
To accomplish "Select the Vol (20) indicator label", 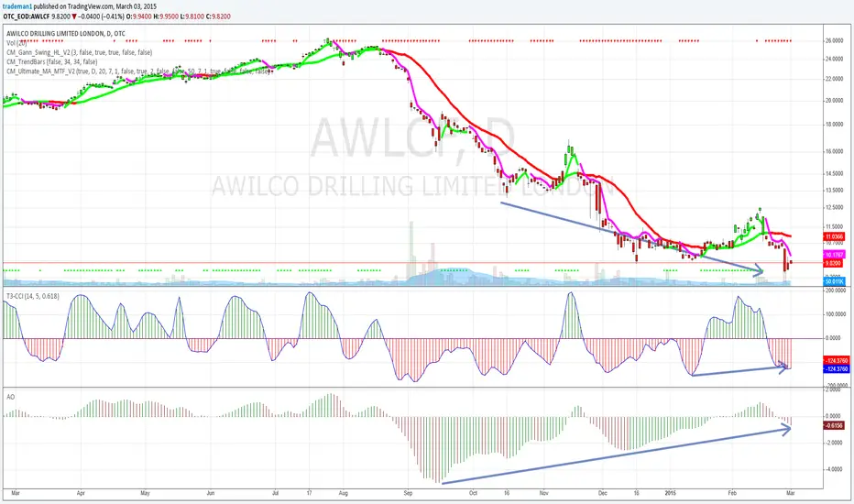I will point(16,43).
